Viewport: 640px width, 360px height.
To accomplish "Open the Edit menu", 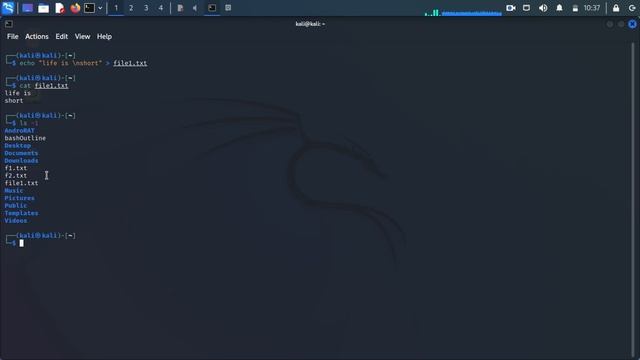I will (x=62, y=37).
